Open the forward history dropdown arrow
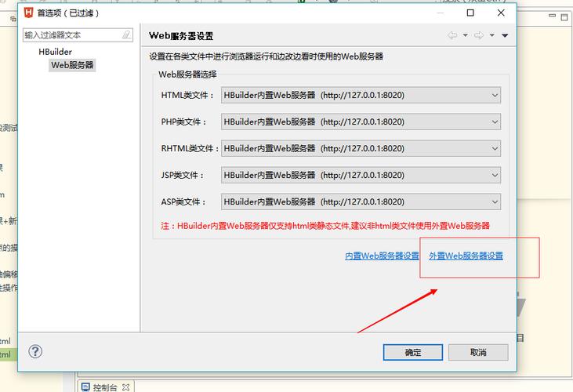Image resolution: width=573 pixels, height=392 pixels. coord(492,35)
